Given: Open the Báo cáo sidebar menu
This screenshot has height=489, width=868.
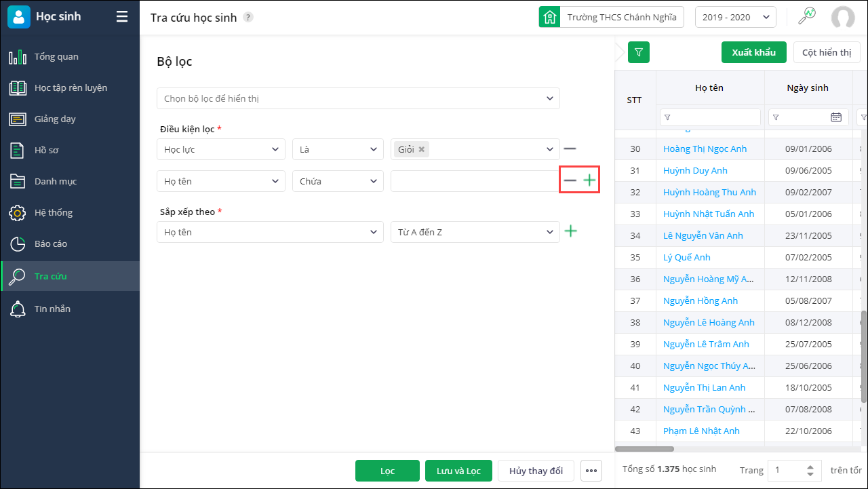Looking at the screenshot, I should 51,244.
